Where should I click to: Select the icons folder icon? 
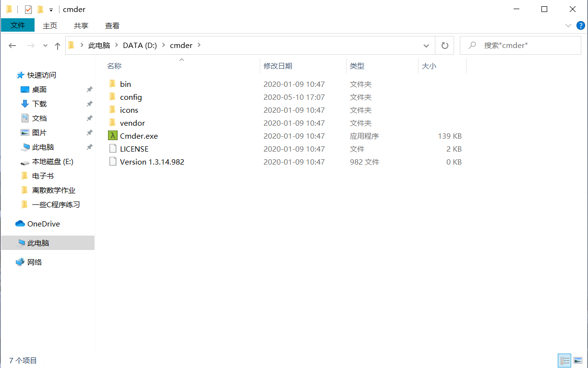tap(113, 110)
